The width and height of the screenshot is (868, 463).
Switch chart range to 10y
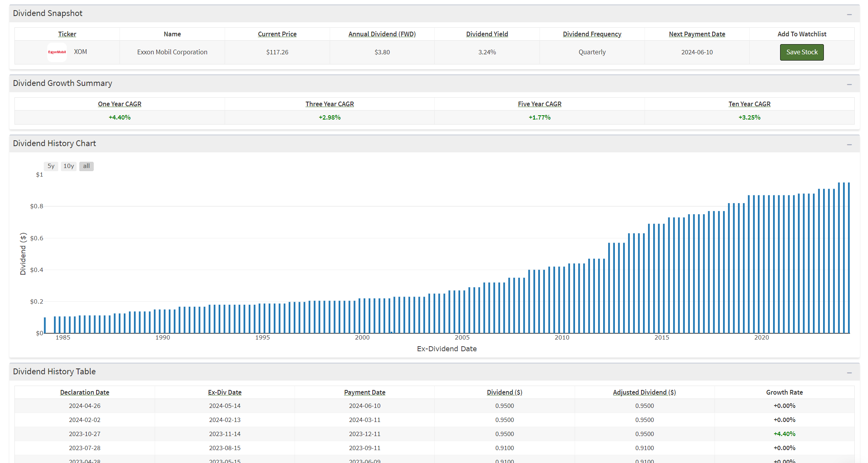tap(69, 166)
